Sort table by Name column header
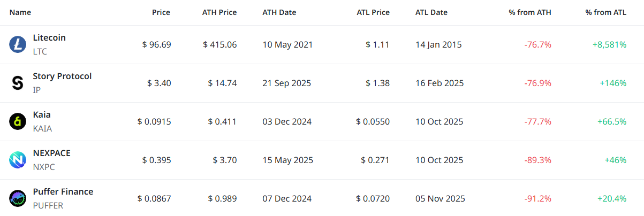Image resolution: width=644 pixels, height=216 pixels. click(x=20, y=12)
